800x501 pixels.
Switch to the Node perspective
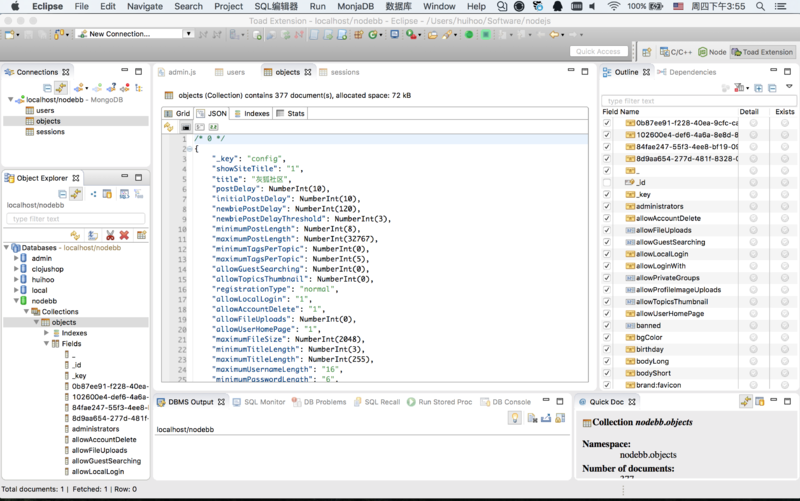coord(711,52)
